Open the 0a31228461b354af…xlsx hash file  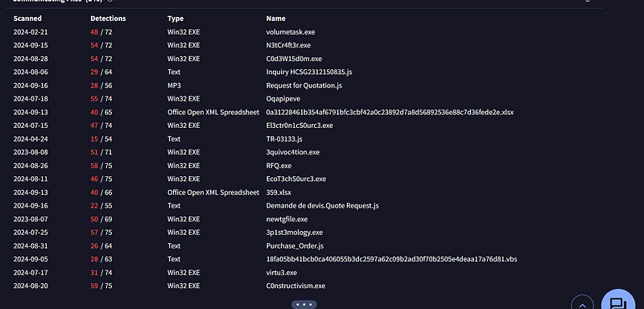pyautogui.click(x=390, y=112)
